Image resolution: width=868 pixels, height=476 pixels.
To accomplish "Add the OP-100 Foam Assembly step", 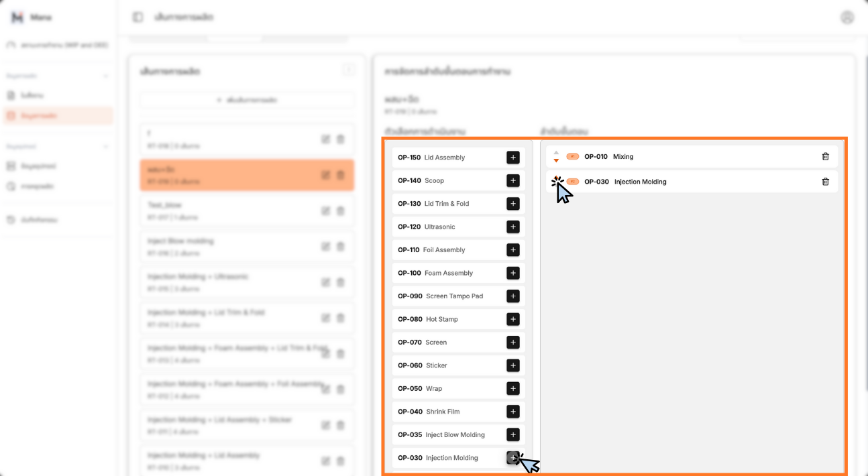I will click(512, 273).
